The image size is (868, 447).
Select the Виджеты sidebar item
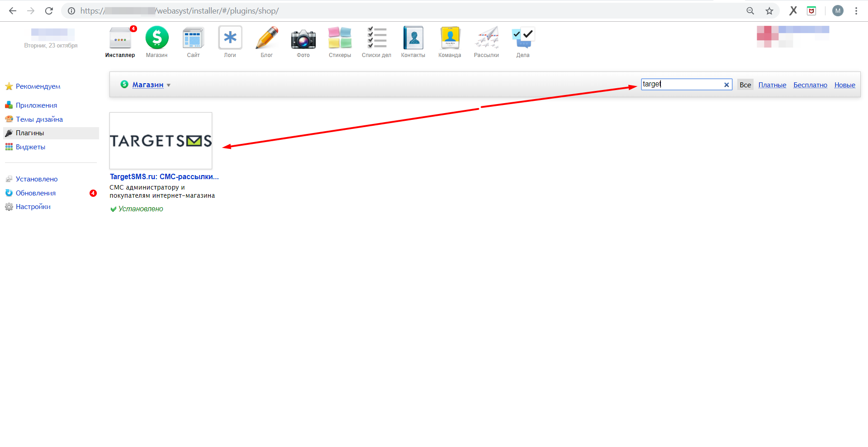(x=30, y=147)
